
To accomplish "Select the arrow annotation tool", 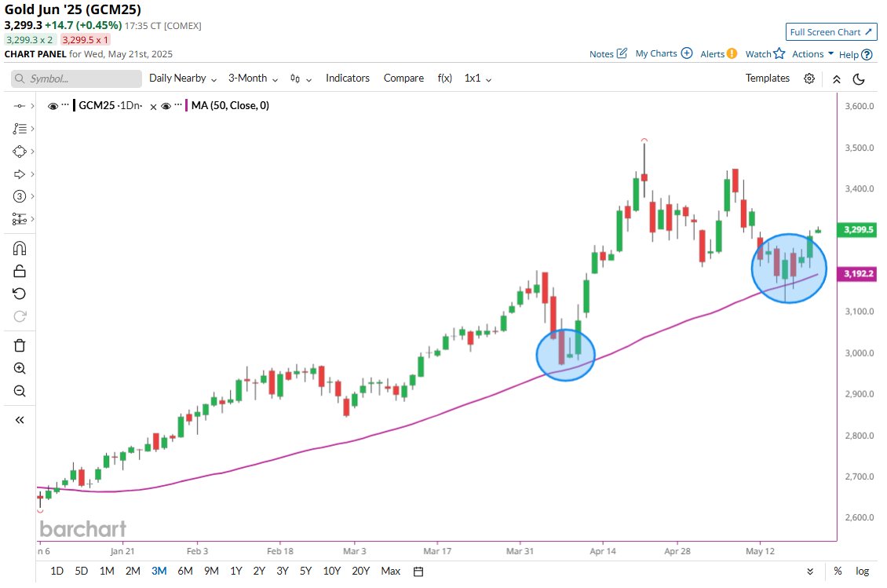I will (x=20, y=173).
